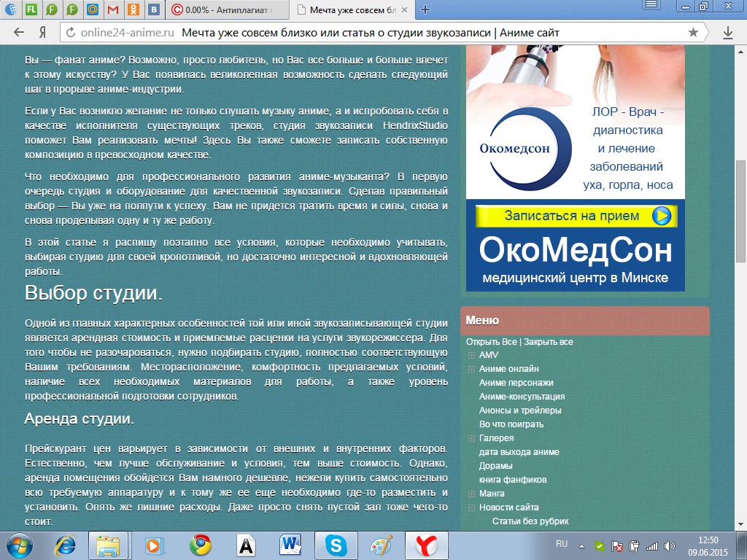
Task: Switch to the pinned Odnoklassniki tab
Action: pyautogui.click(x=133, y=9)
